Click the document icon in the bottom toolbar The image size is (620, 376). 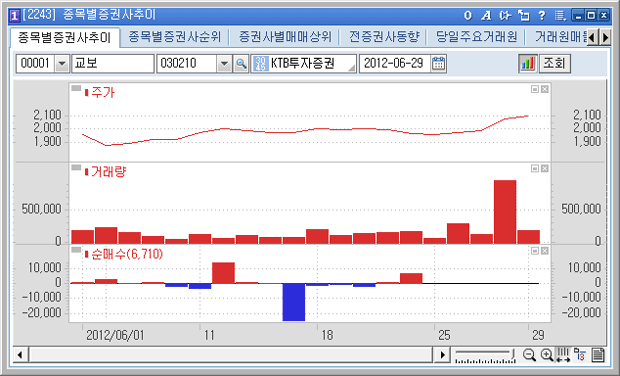pos(598,355)
